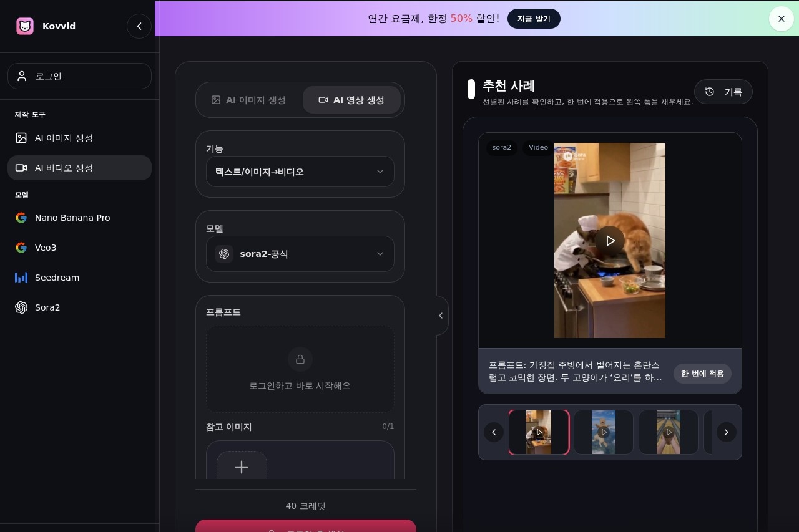Collapse the form panel with middle chevron
Image resolution: width=799 pixels, height=532 pixels.
pyautogui.click(x=441, y=316)
